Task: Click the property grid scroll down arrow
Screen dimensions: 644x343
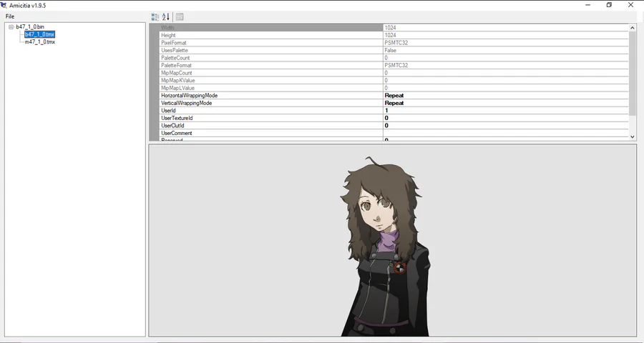Action: pos(633,136)
